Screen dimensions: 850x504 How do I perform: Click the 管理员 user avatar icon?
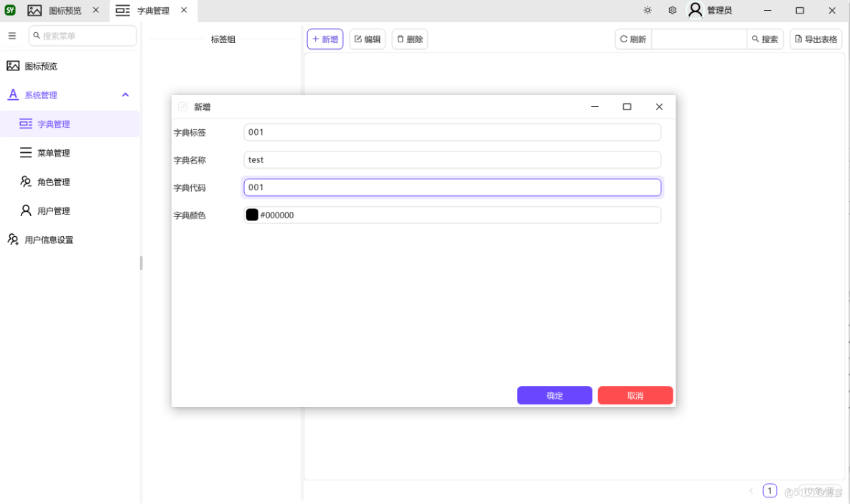click(694, 10)
